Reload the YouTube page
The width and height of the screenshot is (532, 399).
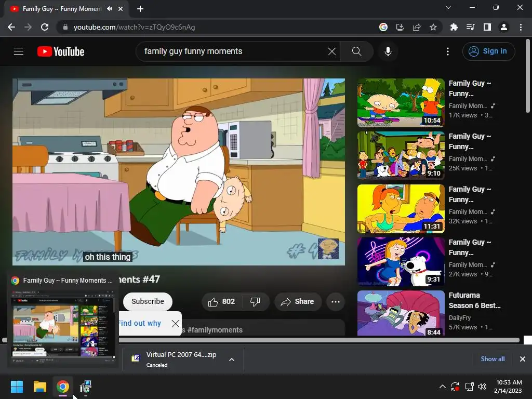(45, 27)
